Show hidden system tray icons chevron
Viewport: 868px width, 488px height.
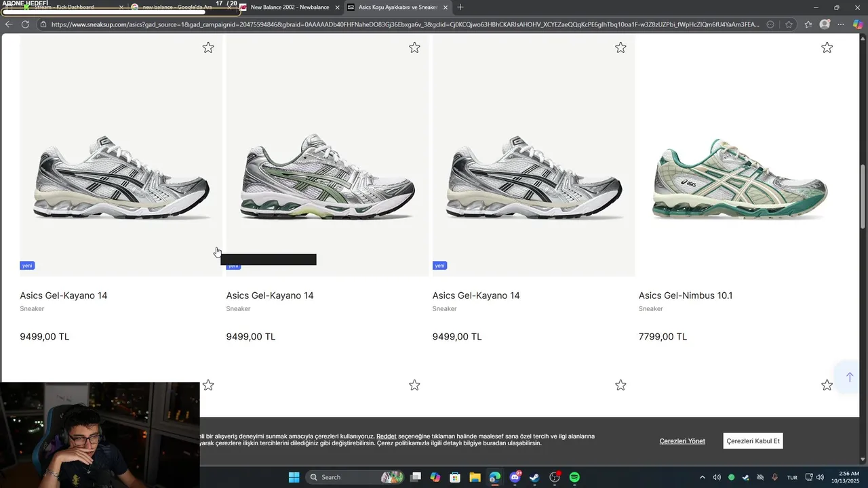[702, 477]
